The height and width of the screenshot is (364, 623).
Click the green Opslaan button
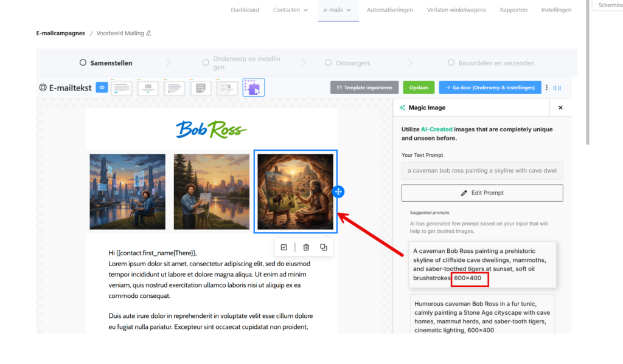tap(419, 88)
